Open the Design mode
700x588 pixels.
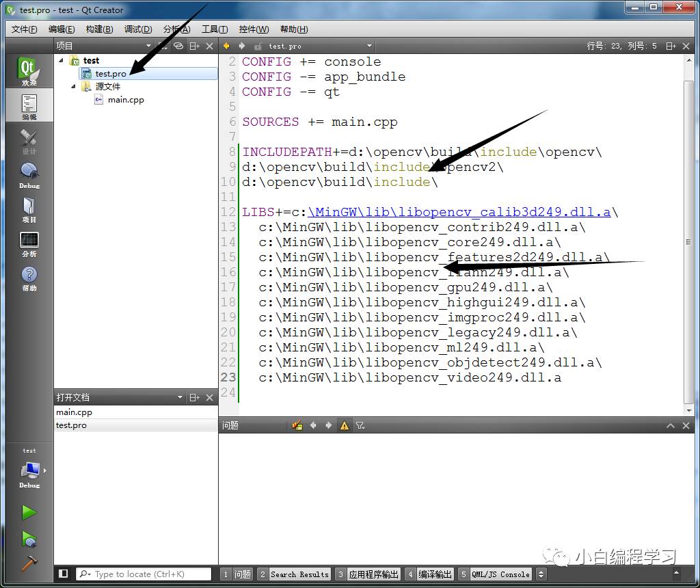(x=29, y=141)
